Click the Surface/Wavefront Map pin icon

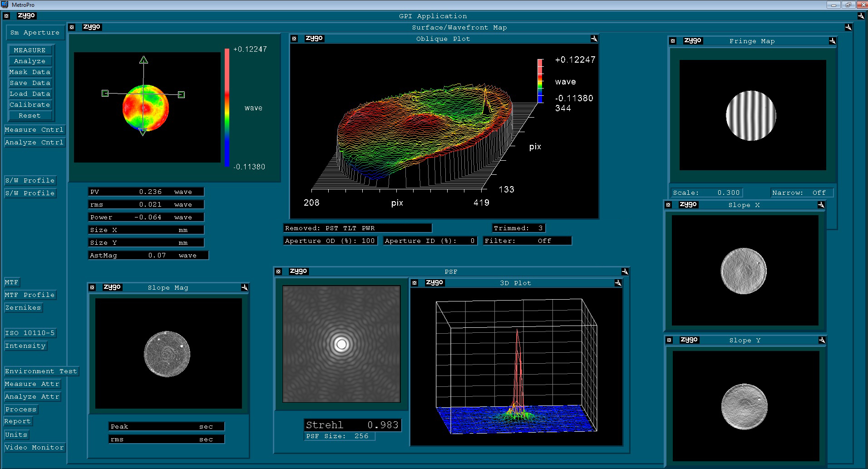(848, 27)
